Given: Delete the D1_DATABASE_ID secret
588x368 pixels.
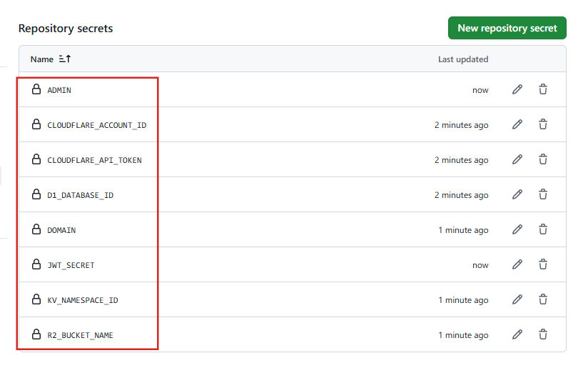Looking at the screenshot, I should coord(543,194).
